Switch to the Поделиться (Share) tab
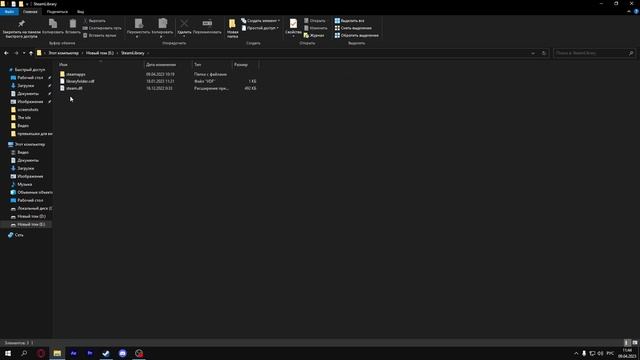The image size is (640, 360). (x=57, y=12)
